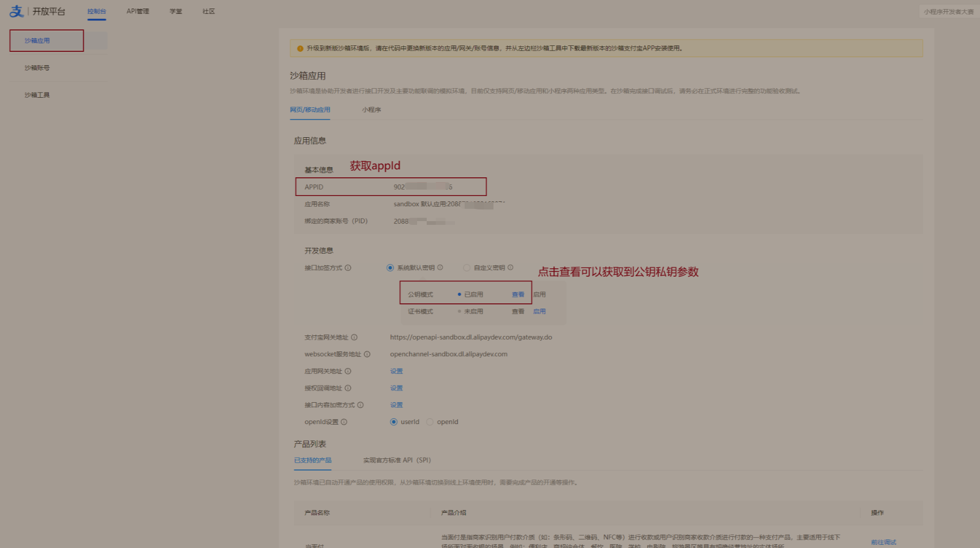Click the 沙箱应用 page heading
The image size is (980, 548).
(308, 76)
